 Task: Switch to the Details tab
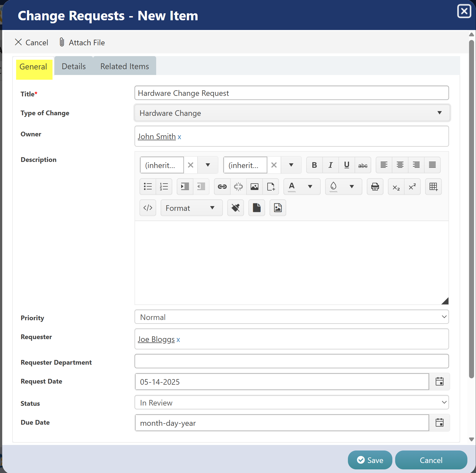(x=74, y=66)
